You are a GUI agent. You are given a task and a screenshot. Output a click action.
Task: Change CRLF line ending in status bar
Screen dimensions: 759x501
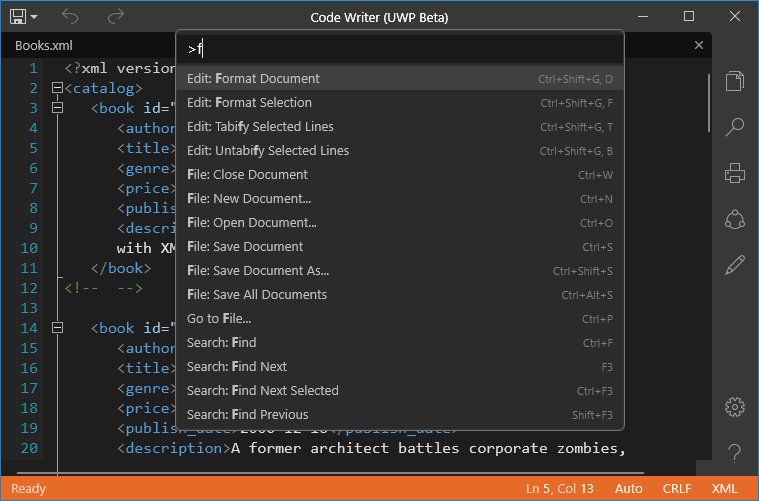point(677,488)
